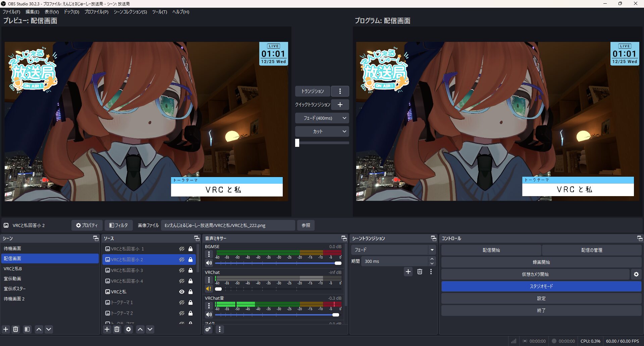The height and width of the screenshot is (346, 644).
Task: Open VRChat channel options menu
Action: tap(209, 280)
